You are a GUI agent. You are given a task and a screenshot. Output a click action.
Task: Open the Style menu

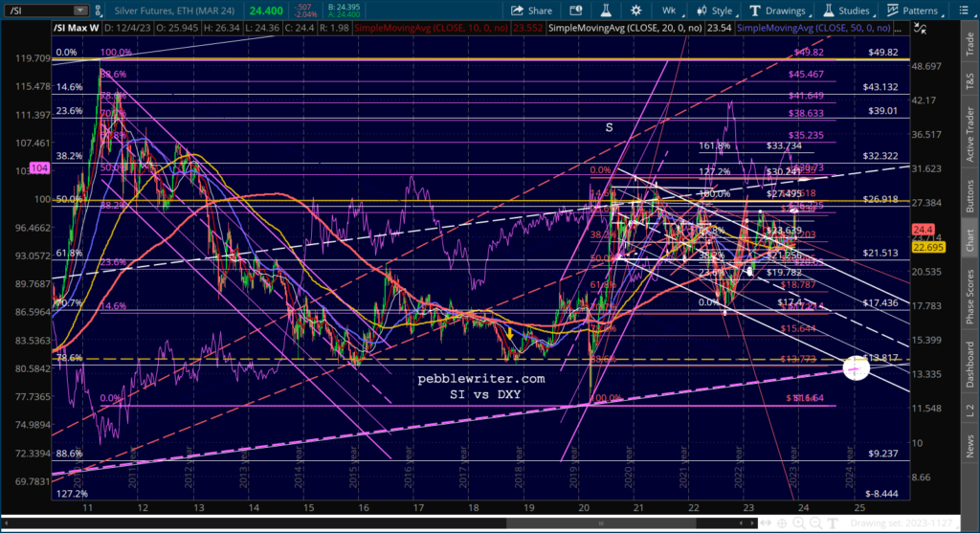tap(717, 11)
